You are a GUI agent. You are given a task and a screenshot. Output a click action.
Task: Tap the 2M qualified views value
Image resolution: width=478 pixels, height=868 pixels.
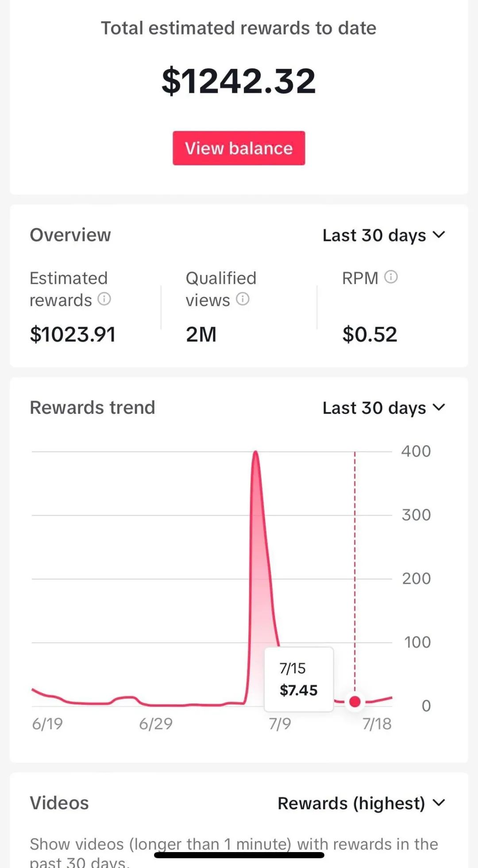201,334
